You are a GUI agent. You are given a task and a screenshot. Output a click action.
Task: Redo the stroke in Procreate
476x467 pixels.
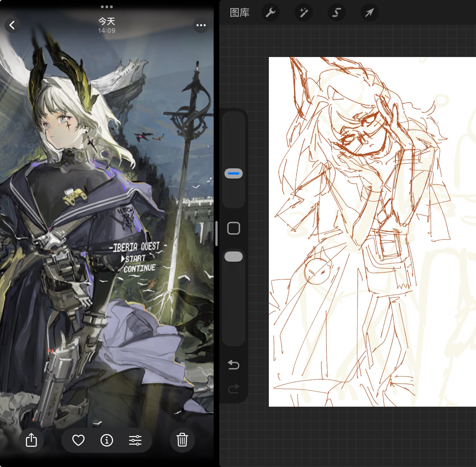coord(234,389)
